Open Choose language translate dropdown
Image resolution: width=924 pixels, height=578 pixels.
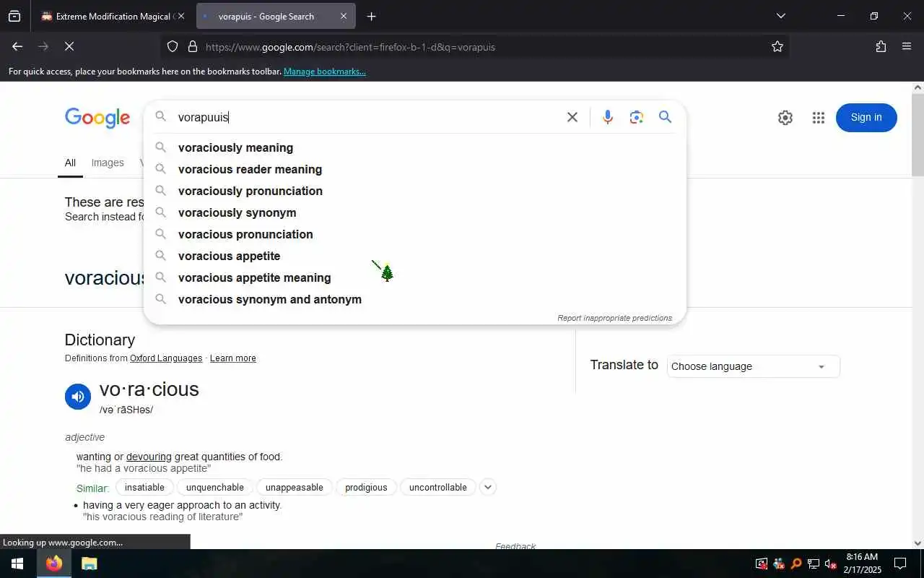point(753,366)
